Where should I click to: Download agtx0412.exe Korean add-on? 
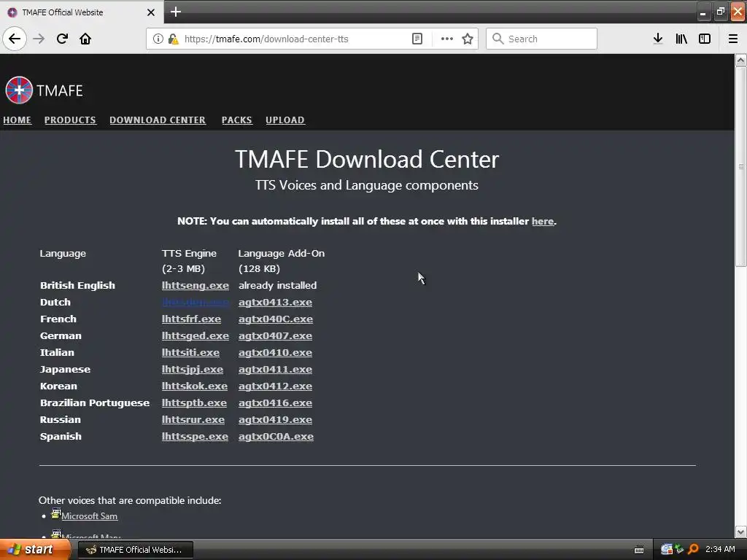coord(275,386)
